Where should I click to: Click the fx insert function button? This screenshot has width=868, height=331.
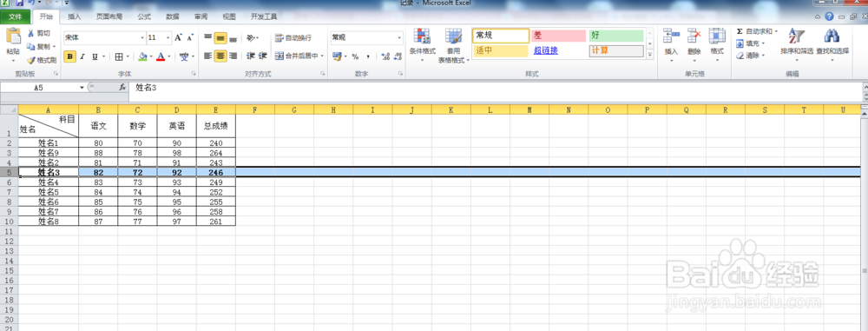122,87
